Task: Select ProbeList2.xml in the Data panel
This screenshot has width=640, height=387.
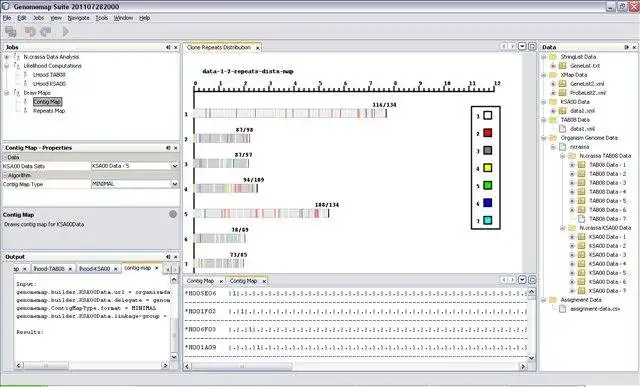Action: (x=588, y=93)
